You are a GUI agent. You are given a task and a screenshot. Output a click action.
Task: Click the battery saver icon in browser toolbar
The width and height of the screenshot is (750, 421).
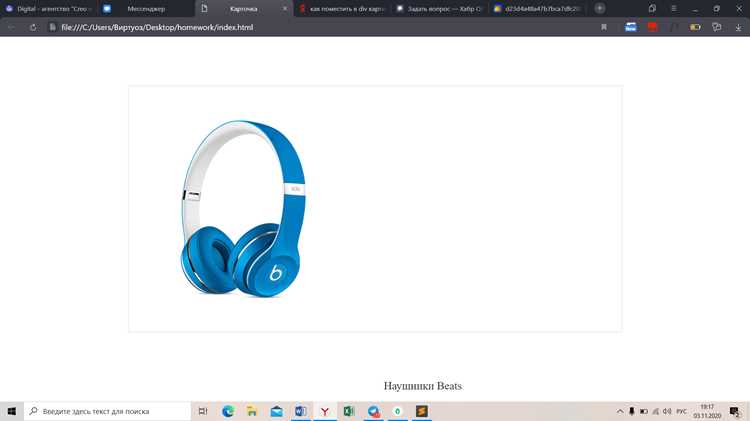pyautogui.click(x=695, y=27)
